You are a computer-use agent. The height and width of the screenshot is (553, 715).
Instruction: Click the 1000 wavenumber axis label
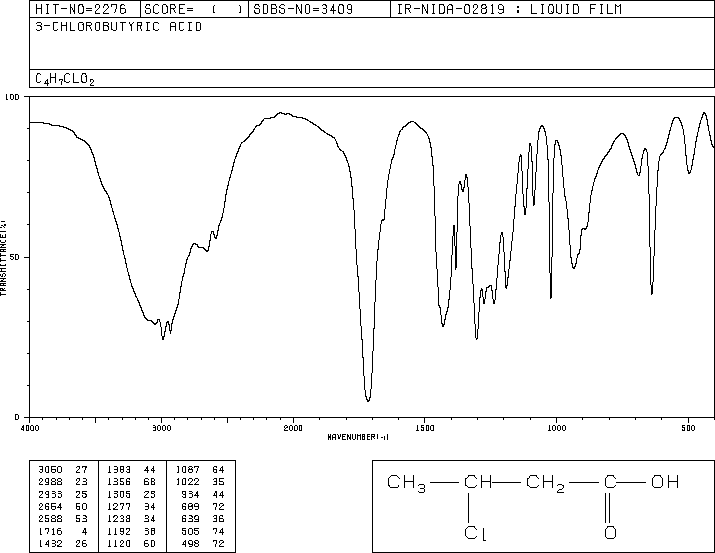pos(556,428)
